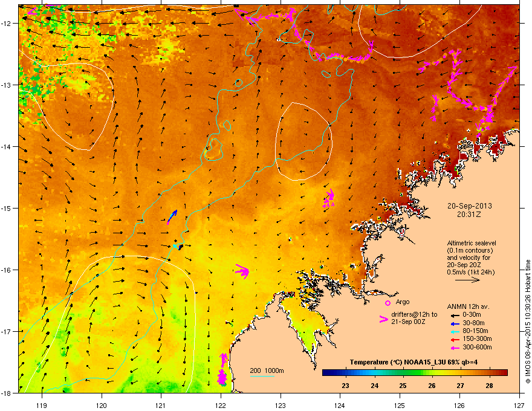Click the cyan mooring marker near 121.2E 15.6S
Screen dimensions: 532x411
click(175, 245)
